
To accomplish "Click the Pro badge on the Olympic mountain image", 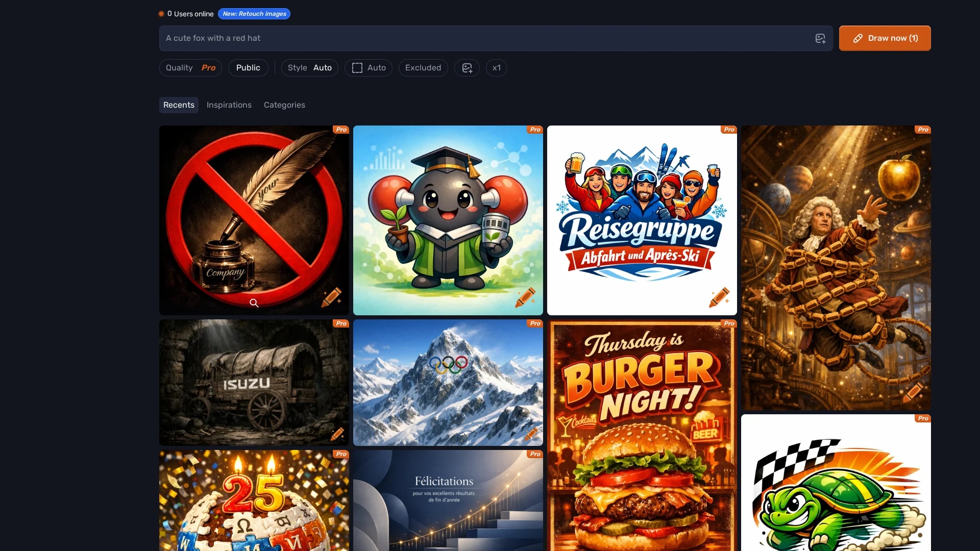I will coord(535,323).
